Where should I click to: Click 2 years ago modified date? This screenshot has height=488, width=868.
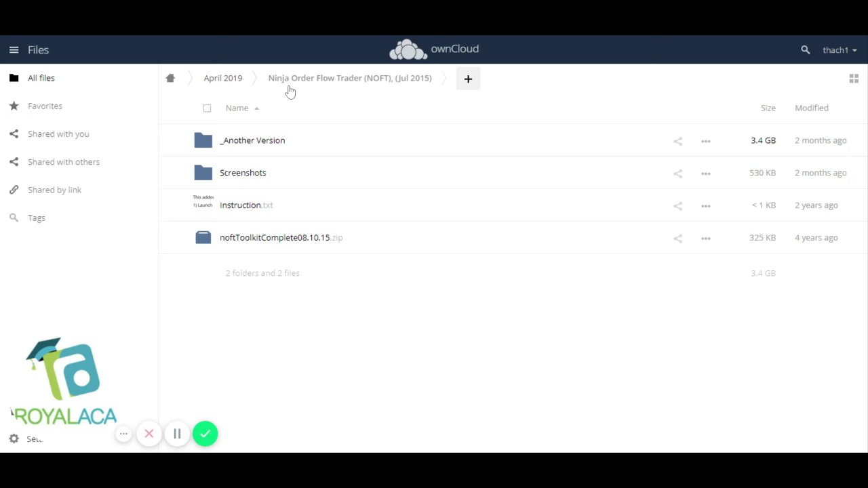816,205
